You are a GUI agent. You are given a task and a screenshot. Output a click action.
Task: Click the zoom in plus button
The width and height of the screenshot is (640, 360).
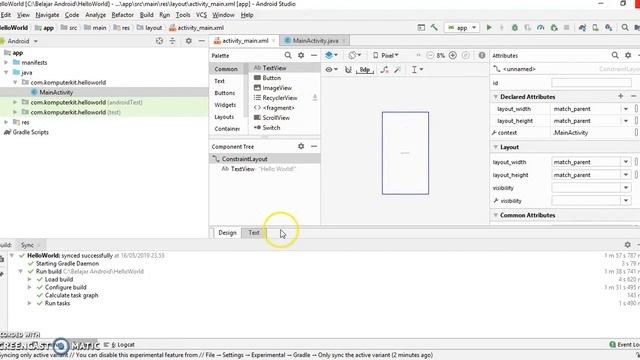[453, 55]
